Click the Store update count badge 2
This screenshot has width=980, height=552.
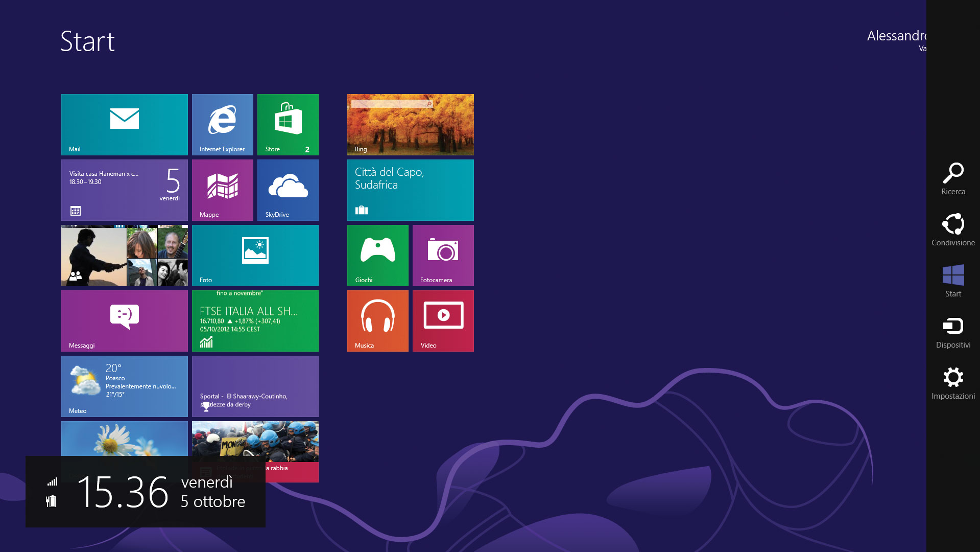click(307, 150)
